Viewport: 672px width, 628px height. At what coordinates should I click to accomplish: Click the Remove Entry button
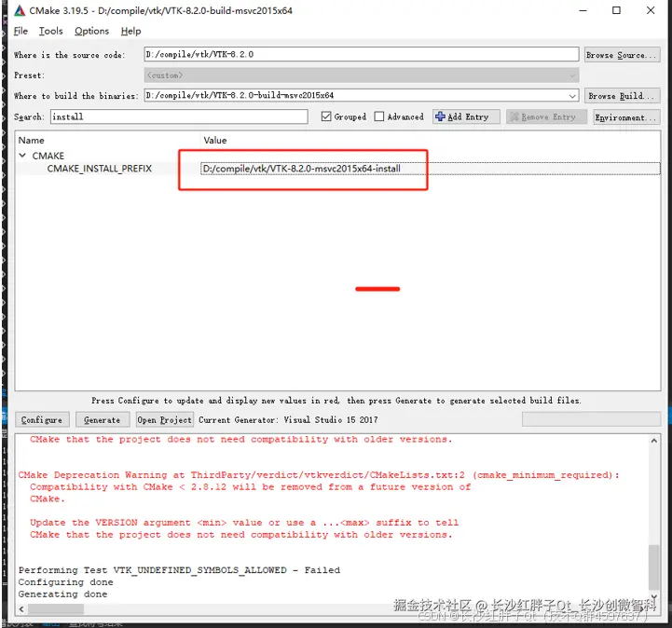546,116
